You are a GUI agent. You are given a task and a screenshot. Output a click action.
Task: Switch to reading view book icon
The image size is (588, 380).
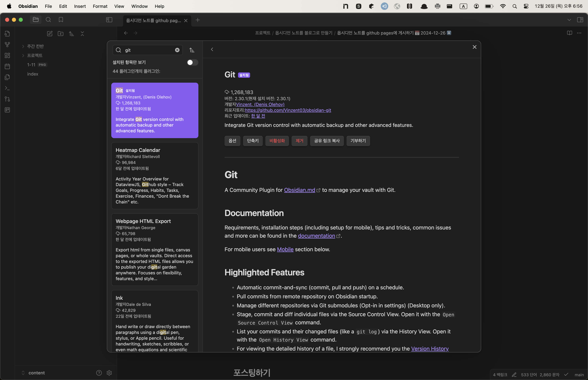(x=569, y=33)
